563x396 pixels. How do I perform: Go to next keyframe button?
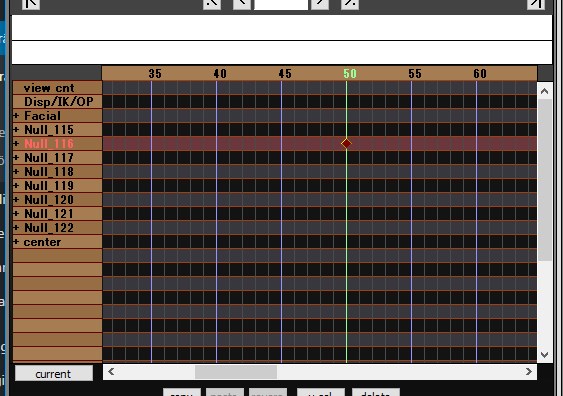coord(350,4)
